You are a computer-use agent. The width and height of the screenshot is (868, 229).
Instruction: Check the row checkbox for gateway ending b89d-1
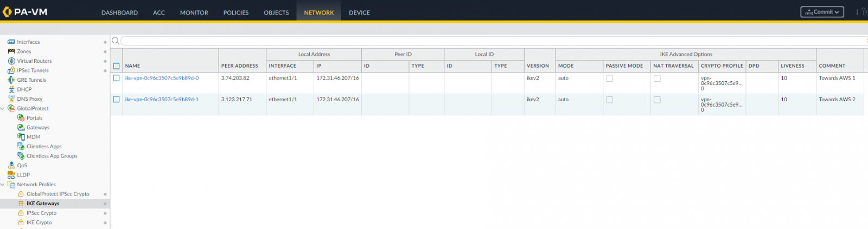116,100
